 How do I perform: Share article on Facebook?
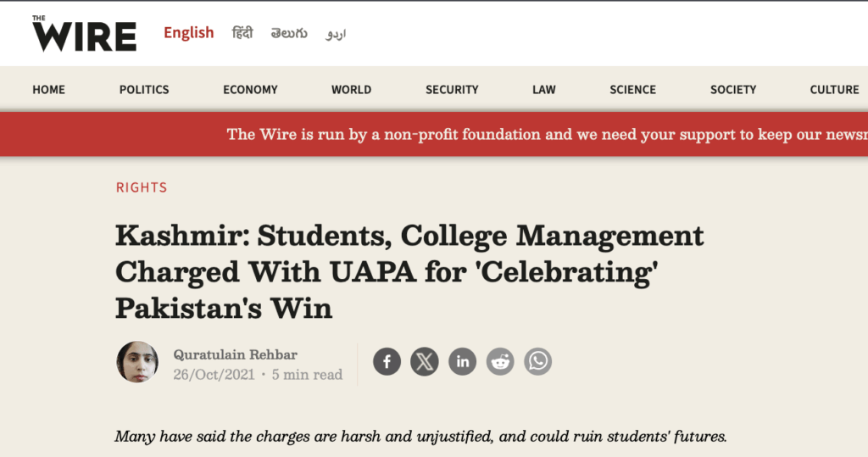tap(387, 362)
